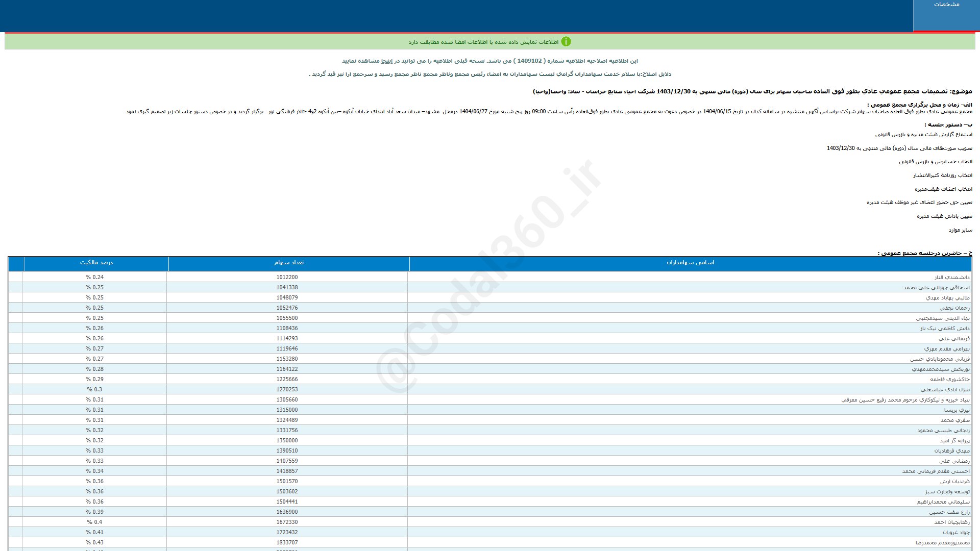Click the green info icon in banner
The height and width of the screenshot is (551, 980).
pos(566,42)
